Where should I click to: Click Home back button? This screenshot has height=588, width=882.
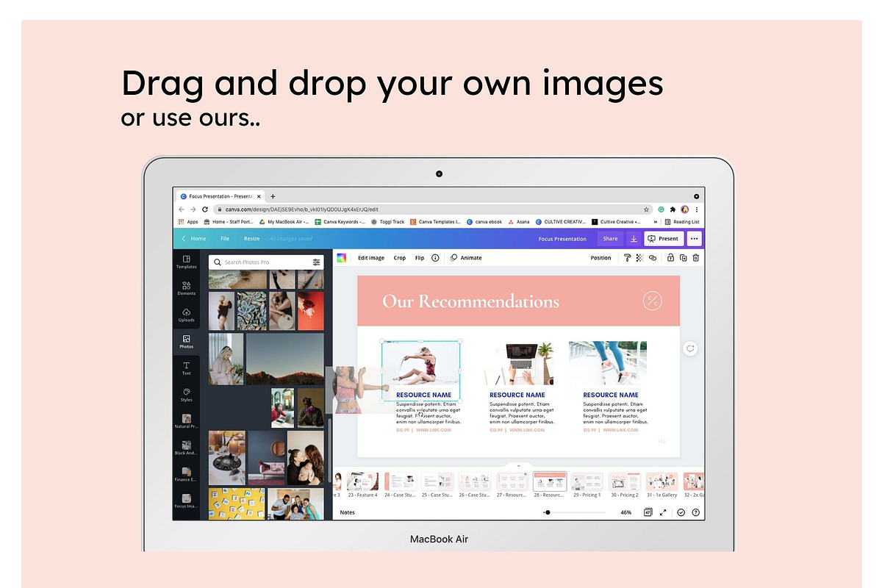[x=194, y=239]
